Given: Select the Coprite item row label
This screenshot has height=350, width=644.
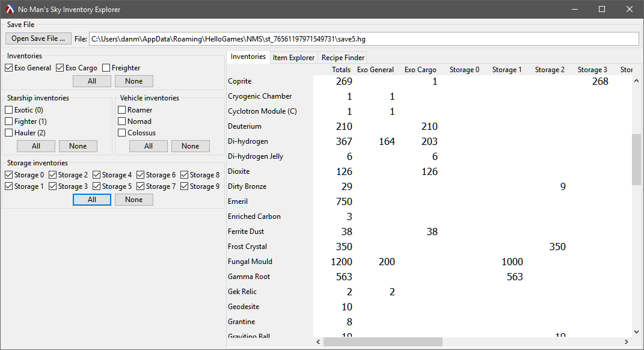Looking at the screenshot, I should click(240, 81).
